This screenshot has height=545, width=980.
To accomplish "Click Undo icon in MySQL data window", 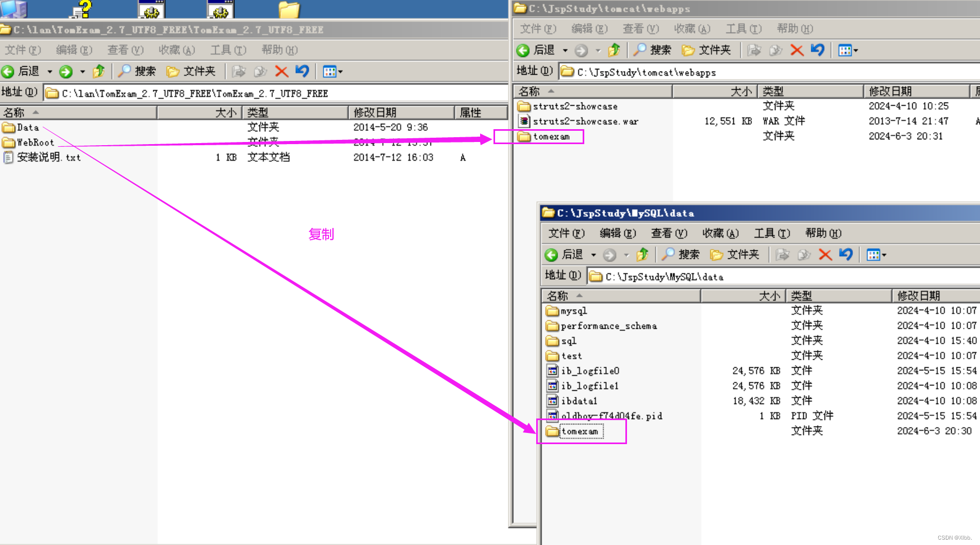I will pos(846,255).
